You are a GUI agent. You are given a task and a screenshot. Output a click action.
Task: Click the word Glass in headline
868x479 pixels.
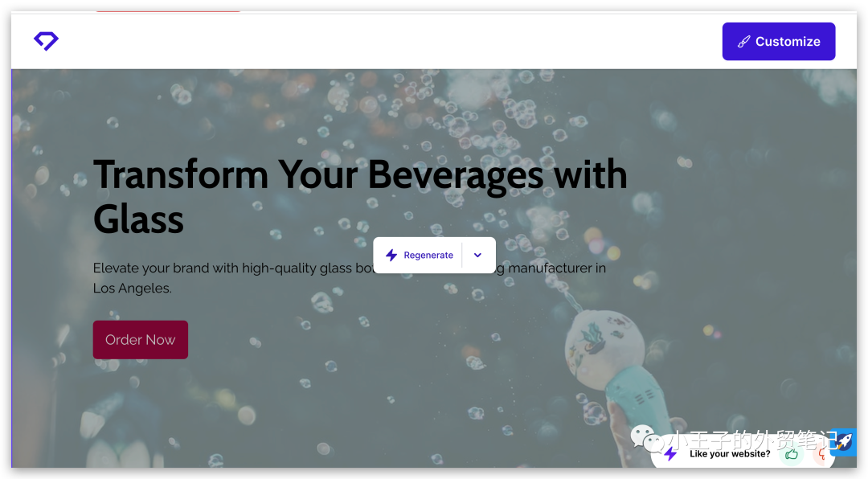tap(138, 220)
